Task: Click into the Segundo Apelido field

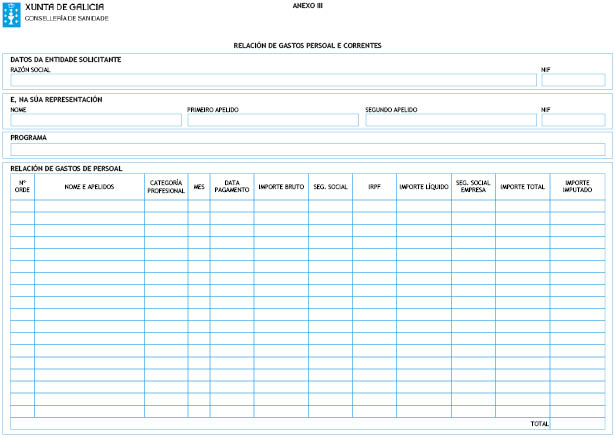Action: (x=449, y=120)
